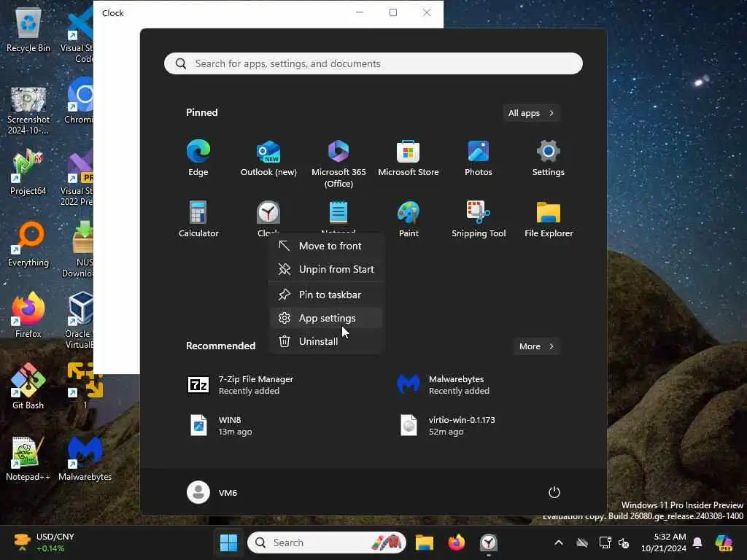Viewport: 747px width, 560px height.
Task: Open Microsoft 365 (Office) tile
Action: point(338,164)
